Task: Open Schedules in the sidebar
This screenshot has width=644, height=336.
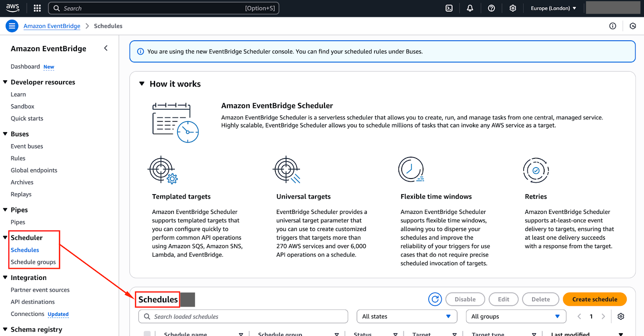Action: click(25, 250)
